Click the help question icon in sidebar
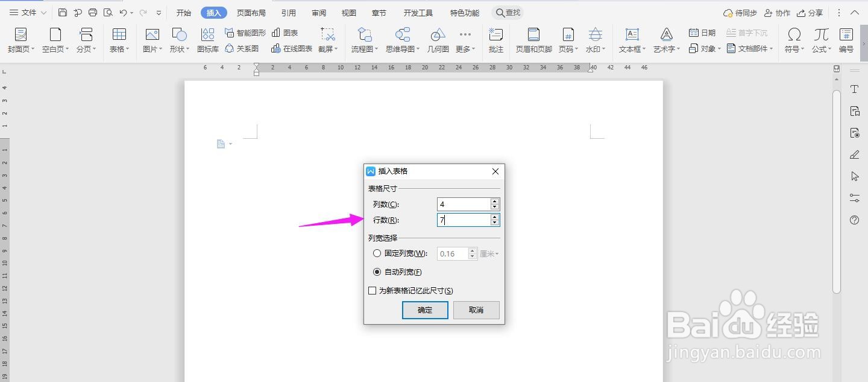The image size is (868, 382). point(854,220)
